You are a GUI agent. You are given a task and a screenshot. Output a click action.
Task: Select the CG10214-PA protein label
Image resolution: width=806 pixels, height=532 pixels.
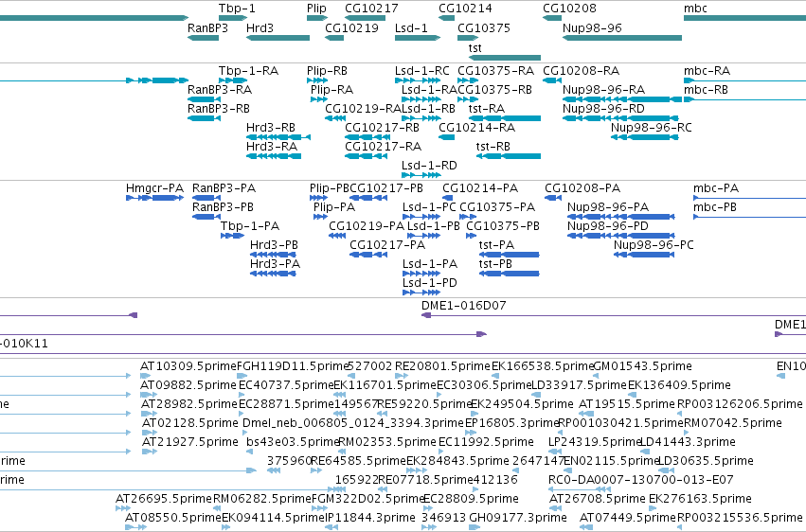pos(480,188)
